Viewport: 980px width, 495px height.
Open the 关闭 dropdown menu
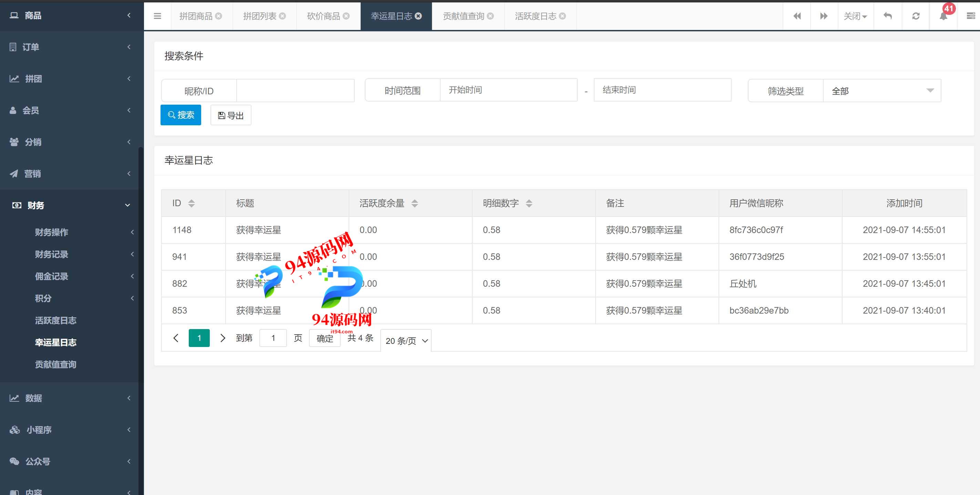click(x=855, y=16)
